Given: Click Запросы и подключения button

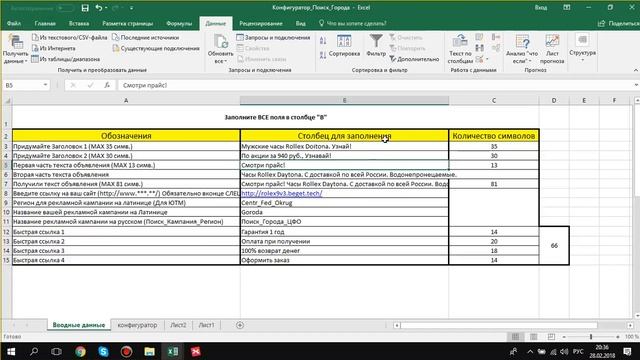Looking at the screenshot, I should point(273,38).
